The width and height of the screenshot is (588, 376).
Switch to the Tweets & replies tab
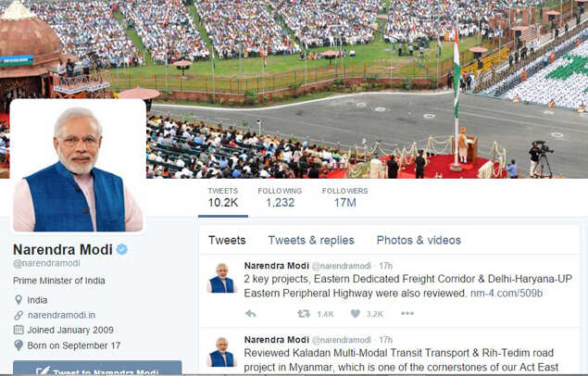click(x=311, y=240)
